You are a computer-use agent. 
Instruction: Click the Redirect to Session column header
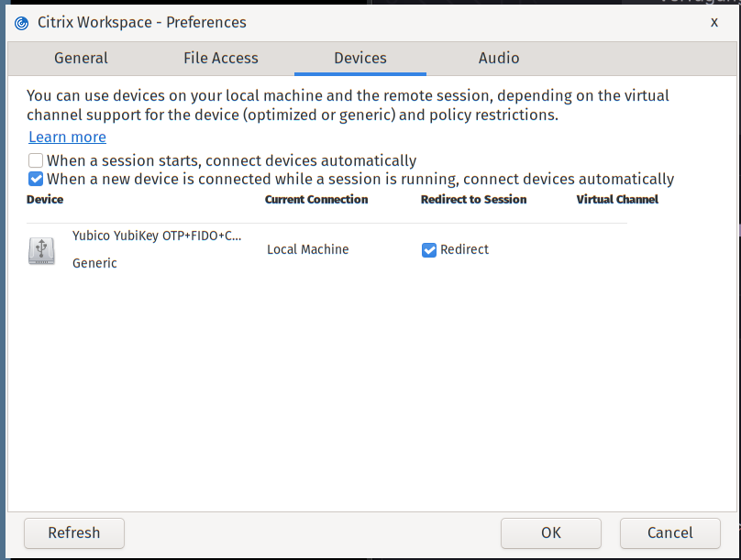(x=473, y=199)
